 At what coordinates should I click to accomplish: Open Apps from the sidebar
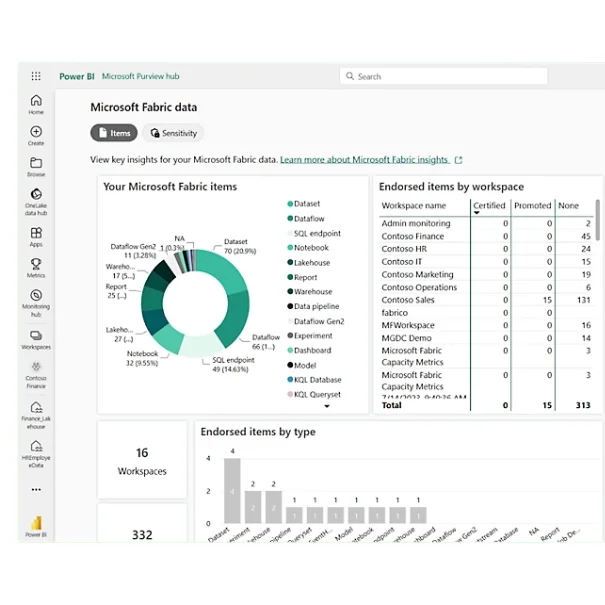tap(36, 237)
